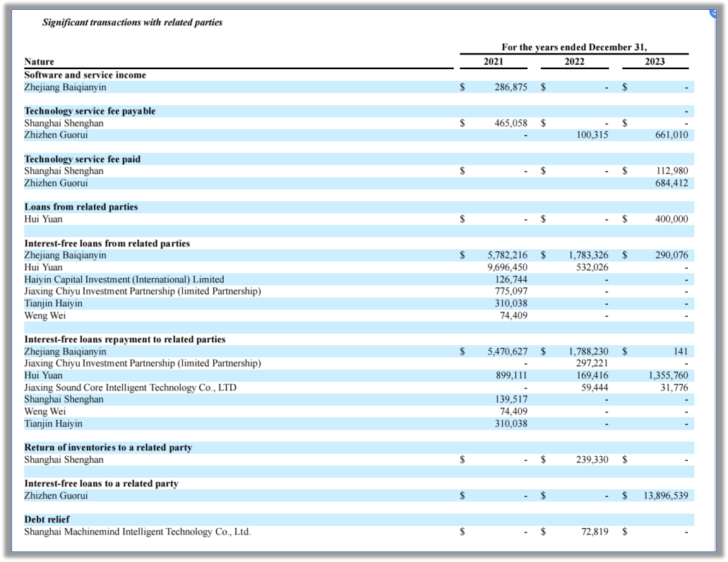Click the 'Return of inventories to a related party' label
The width and height of the screenshot is (728, 562).
107,448
